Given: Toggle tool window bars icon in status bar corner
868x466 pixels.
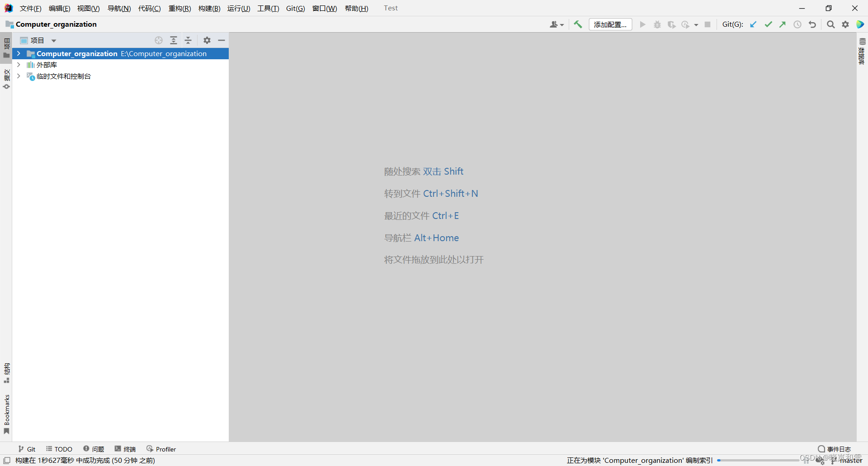Looking at the screenshot, I should 7,461.
